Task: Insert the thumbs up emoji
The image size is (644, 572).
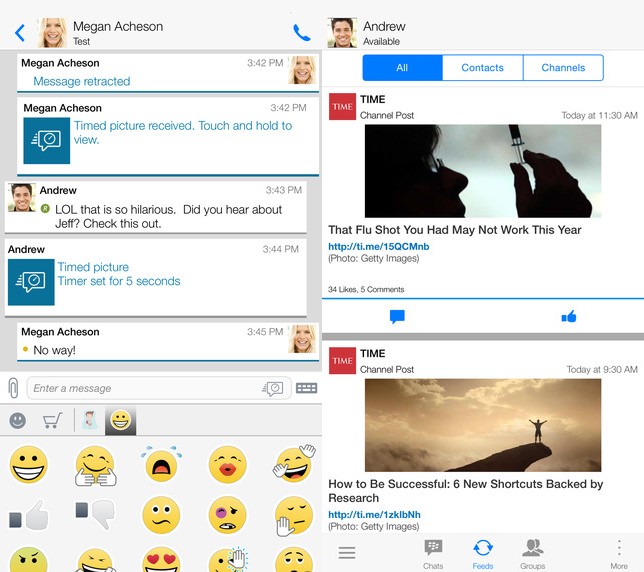Action: [29, 515]
